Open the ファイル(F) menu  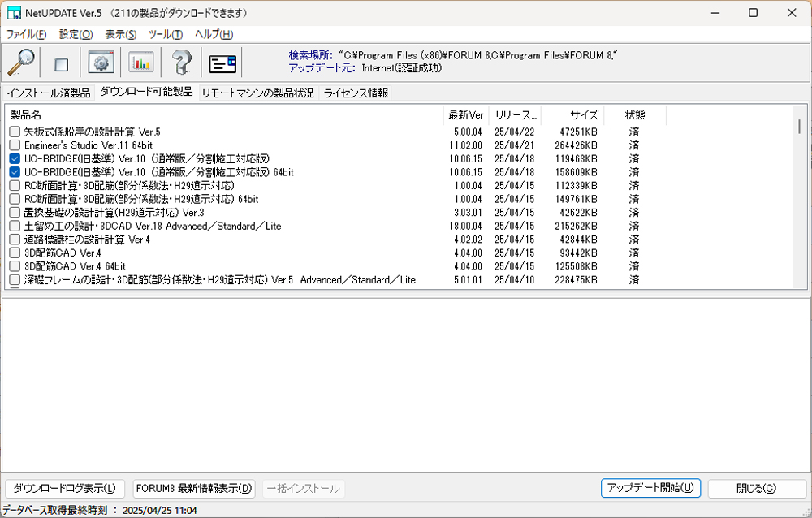(27, 34)
